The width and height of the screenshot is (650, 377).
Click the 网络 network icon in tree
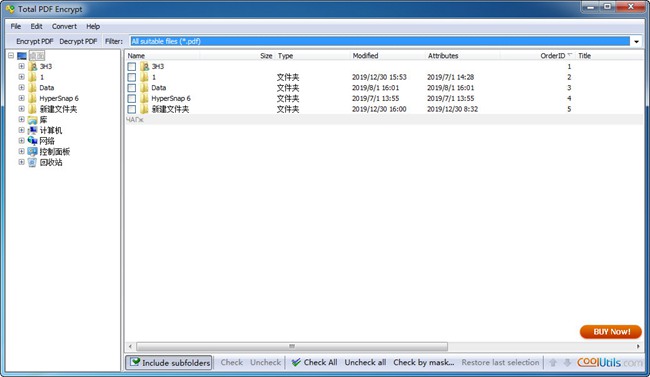click(x=33, y=141)
